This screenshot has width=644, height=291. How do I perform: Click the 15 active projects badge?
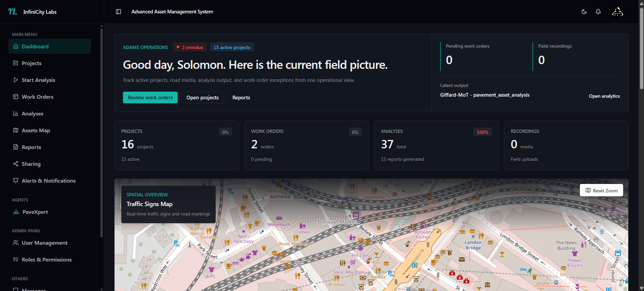tap(232, 47)
